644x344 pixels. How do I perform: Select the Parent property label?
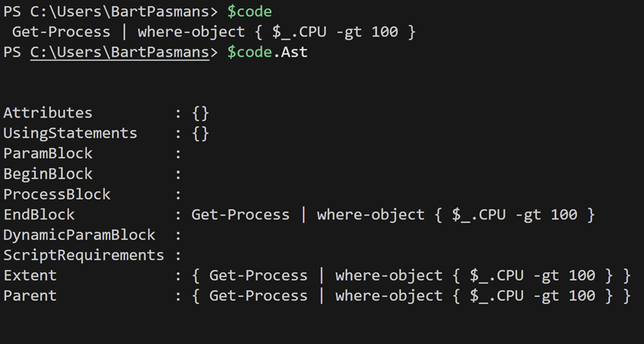coord(30,296)
